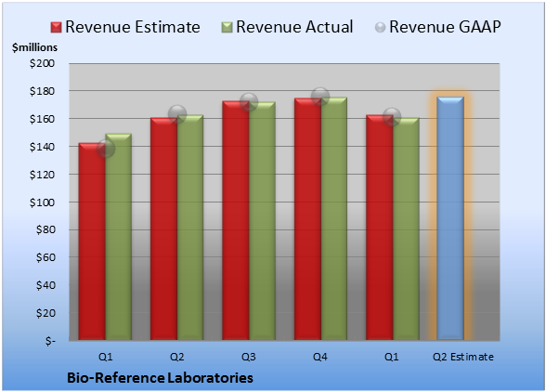This screenshot has width=546, height=392.
Task: Click the green Revenue Actual legend swatch
Action: [x=227, y=28]
